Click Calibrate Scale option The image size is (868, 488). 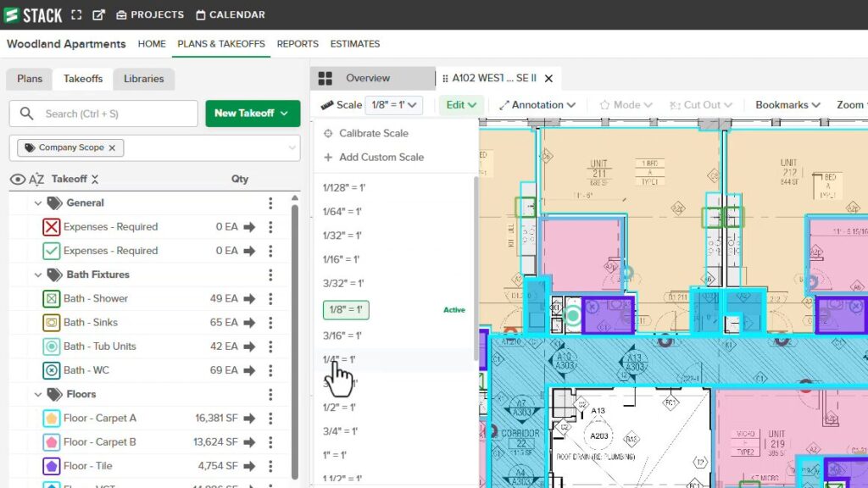pyautogui.click(x=373, y=133)
